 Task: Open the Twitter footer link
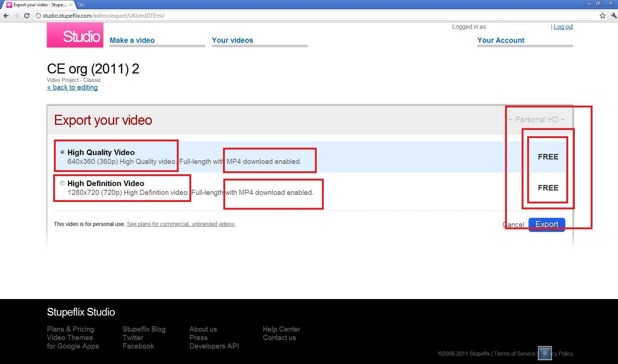[x=133, y=337]
